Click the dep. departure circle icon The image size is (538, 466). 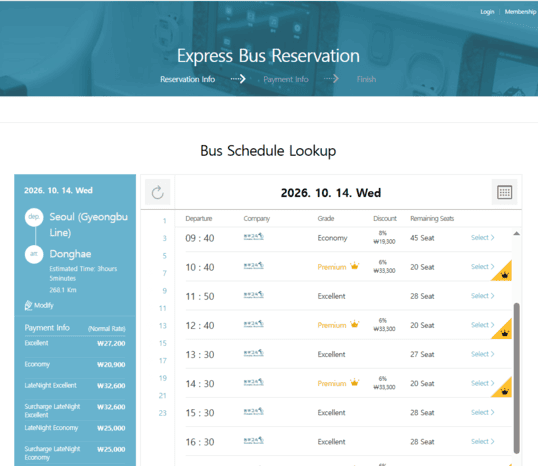click(34, 217)
